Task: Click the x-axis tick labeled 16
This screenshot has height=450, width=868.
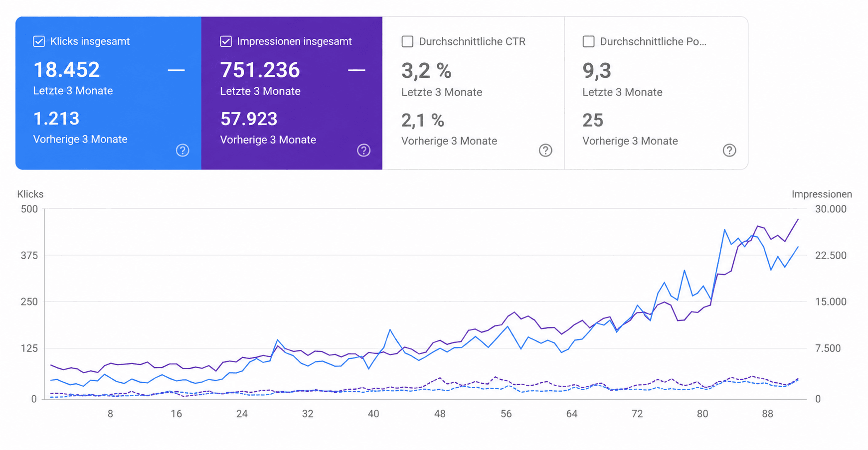Action: 176,414
